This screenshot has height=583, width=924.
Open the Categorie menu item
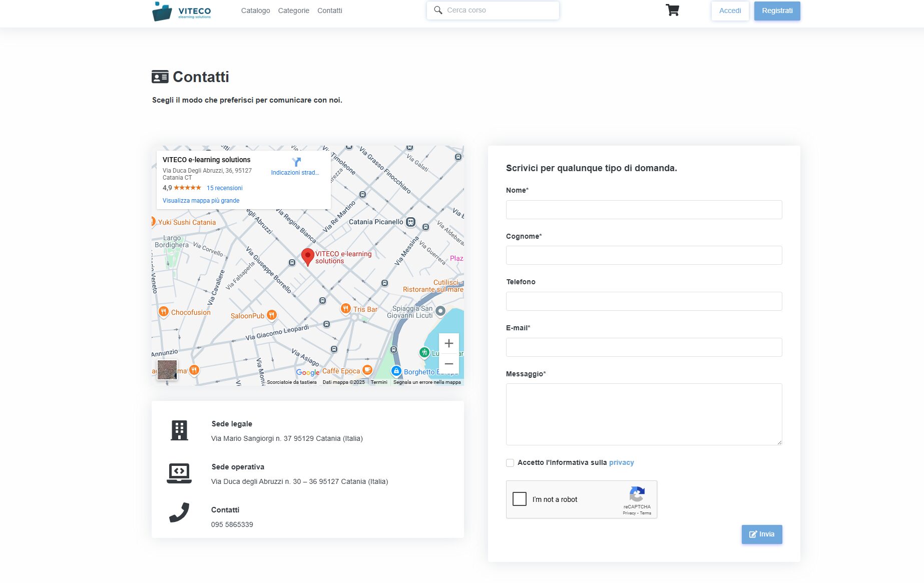click(293, 11)
